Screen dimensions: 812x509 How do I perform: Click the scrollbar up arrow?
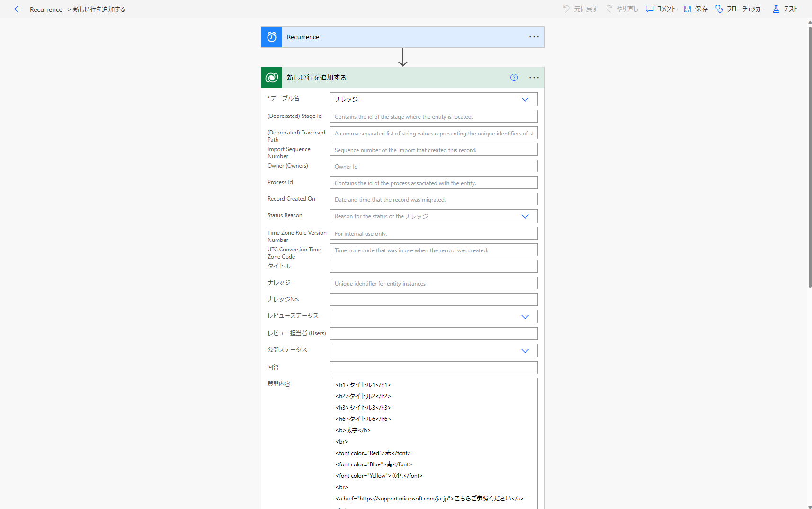[x=810, y=22]
